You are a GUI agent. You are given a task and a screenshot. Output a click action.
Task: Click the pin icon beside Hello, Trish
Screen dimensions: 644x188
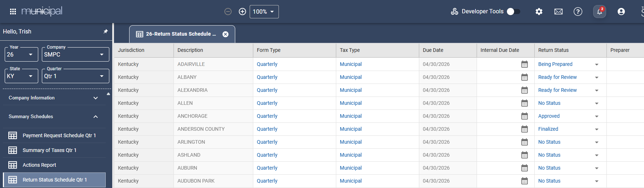pos(106,31)
